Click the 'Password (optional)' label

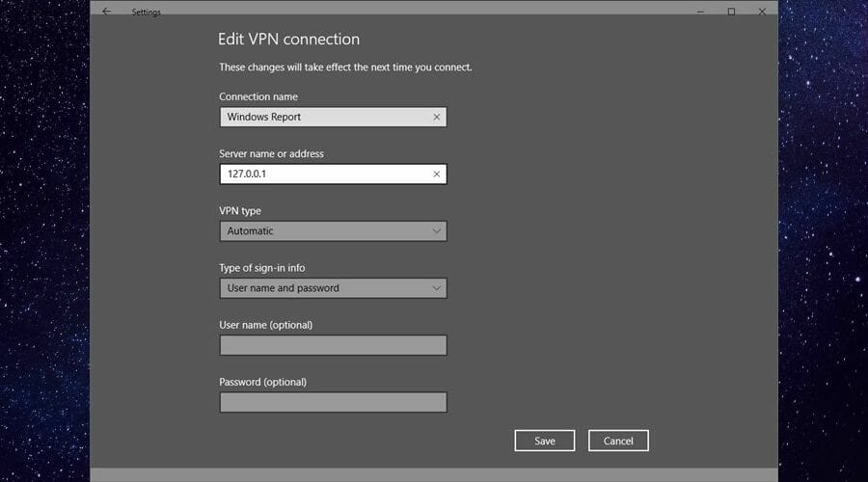[x=262, y=382]
